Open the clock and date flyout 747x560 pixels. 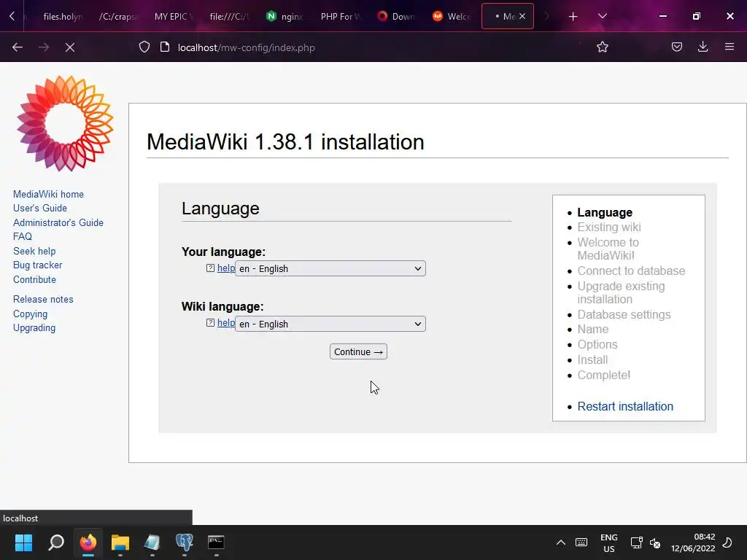click(693, 542)
